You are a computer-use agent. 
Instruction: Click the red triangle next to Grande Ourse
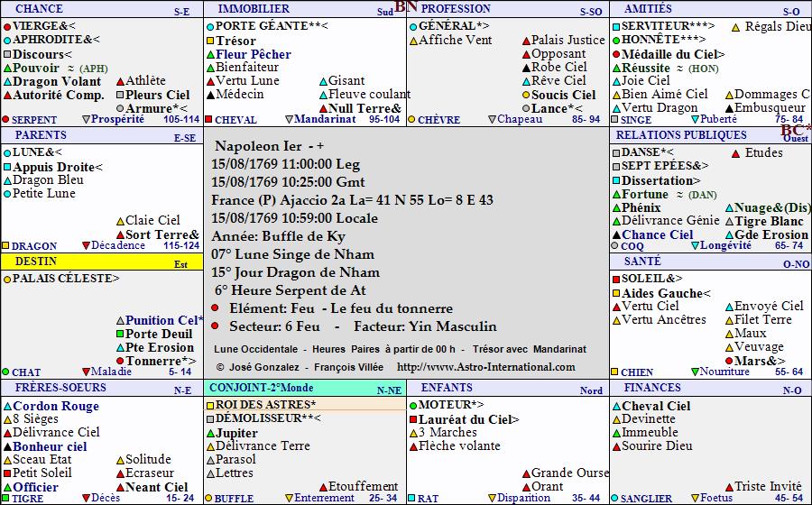(526, 473)
